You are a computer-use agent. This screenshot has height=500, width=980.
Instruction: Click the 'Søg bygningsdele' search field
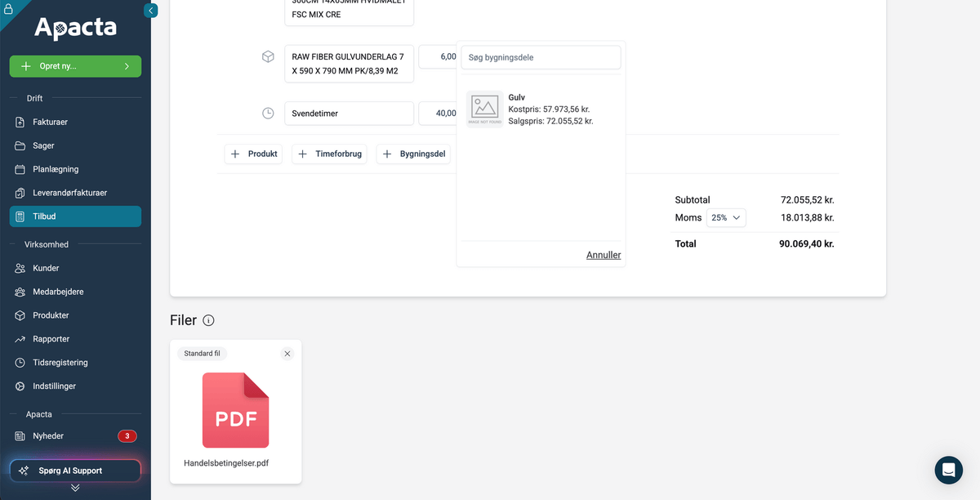541,57
